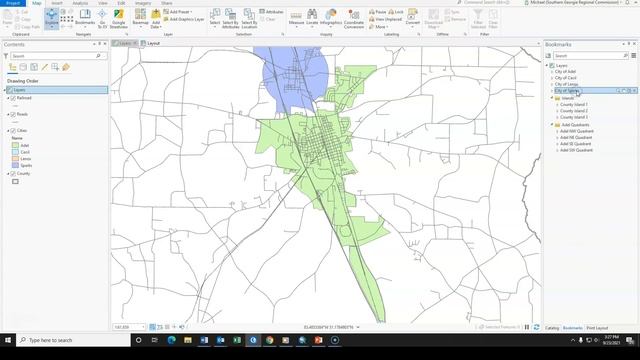Click List By Editing pencil icon
Image resolution: width=640 pixels, height=360 pixels.
click(44, 67)
